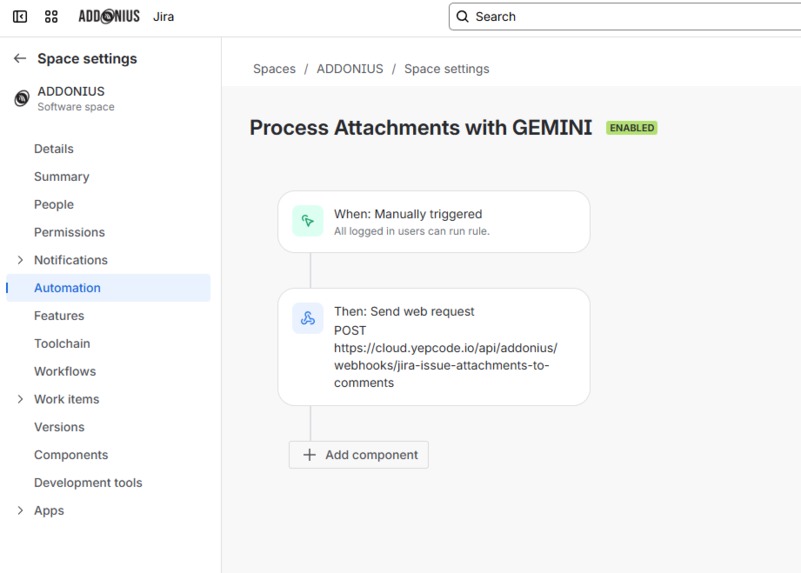This screenshot has height=573, width=801.
Task: Click the ADDONIUS breadcrumb link
Action: (x=350, y=69)
